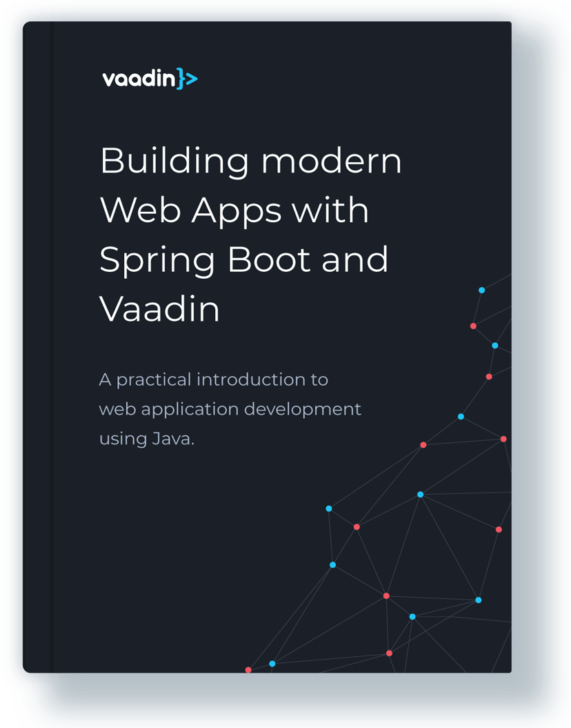Expand the subtitle text block
This screenshot has height=728, width=571.
point(228,407)
